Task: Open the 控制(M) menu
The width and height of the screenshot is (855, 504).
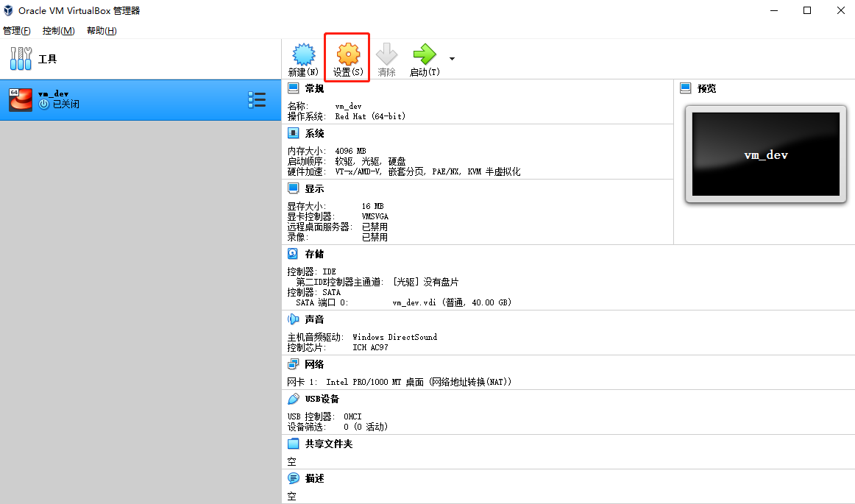Action: click(58, 31)
